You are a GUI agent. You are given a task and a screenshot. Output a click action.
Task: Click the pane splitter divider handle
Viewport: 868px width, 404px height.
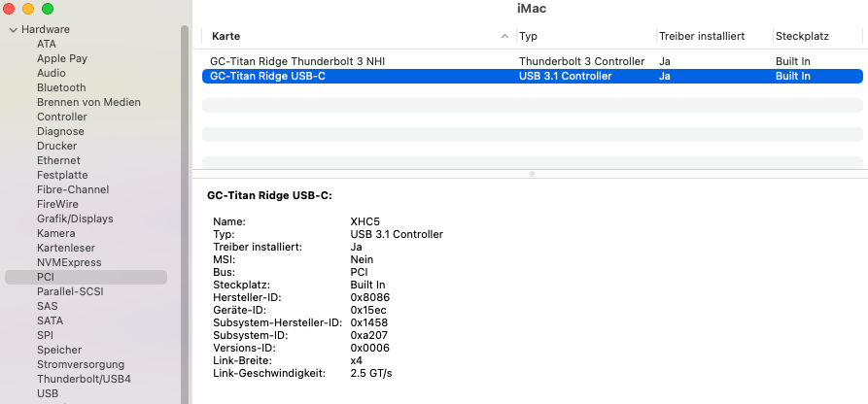tap(532, 173)
